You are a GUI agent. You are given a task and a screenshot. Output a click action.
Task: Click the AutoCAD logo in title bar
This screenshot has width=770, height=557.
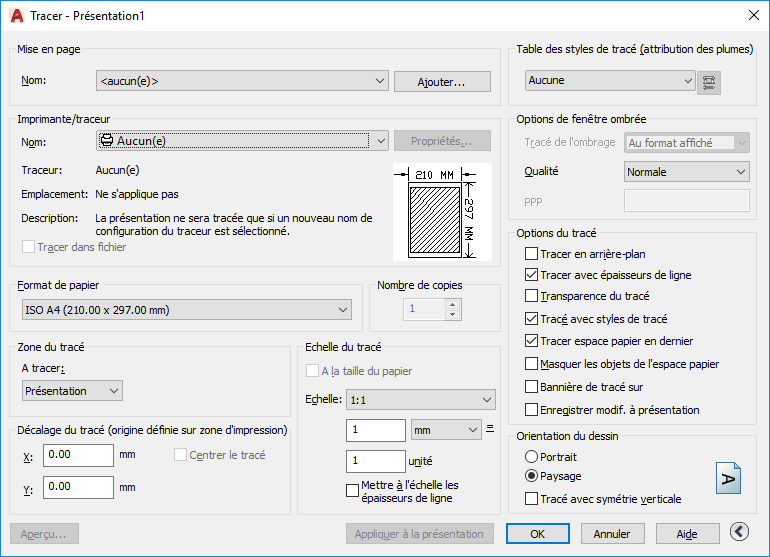click(16, 15)
